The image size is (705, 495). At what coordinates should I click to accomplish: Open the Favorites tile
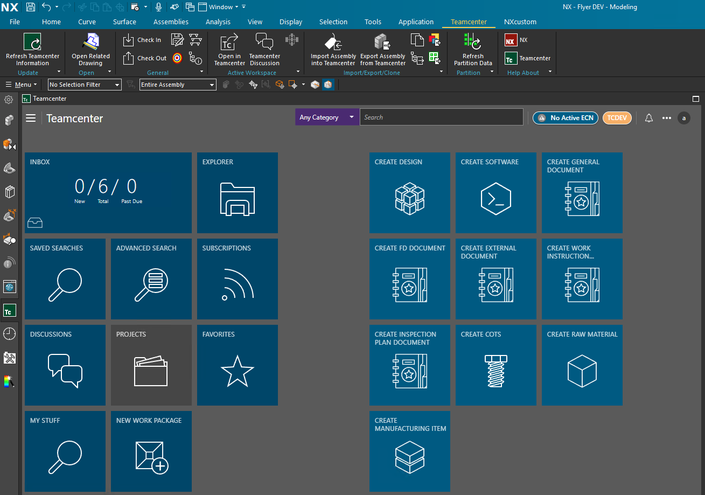click(x=237, y=365)
